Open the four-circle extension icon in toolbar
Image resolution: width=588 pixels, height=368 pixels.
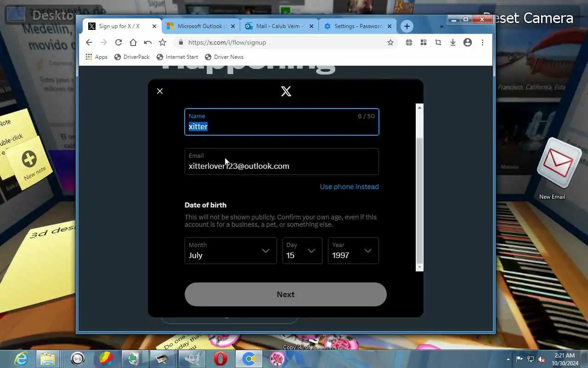(409, 42)
